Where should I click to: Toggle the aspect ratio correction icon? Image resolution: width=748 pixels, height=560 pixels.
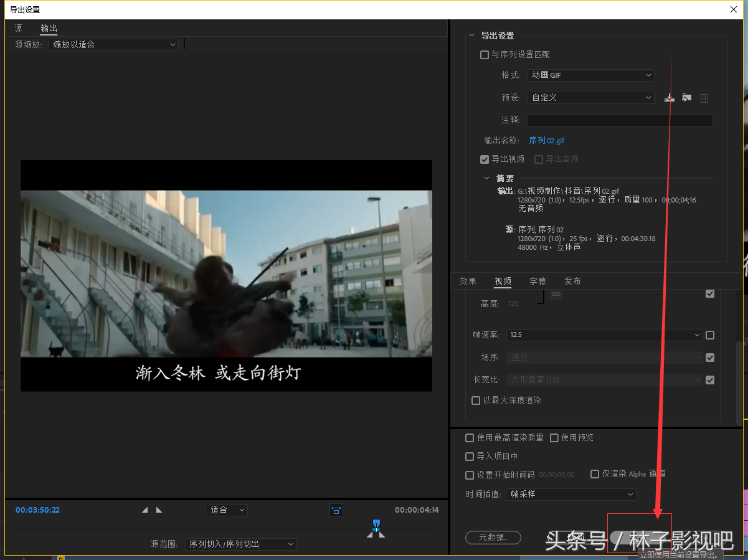(336, 510)
